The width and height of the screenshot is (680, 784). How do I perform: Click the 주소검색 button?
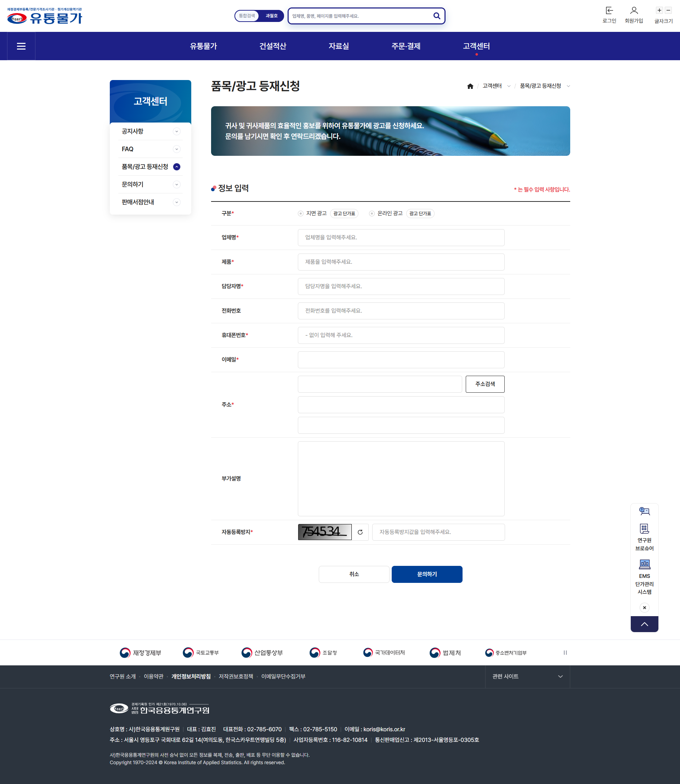(484, 384)
